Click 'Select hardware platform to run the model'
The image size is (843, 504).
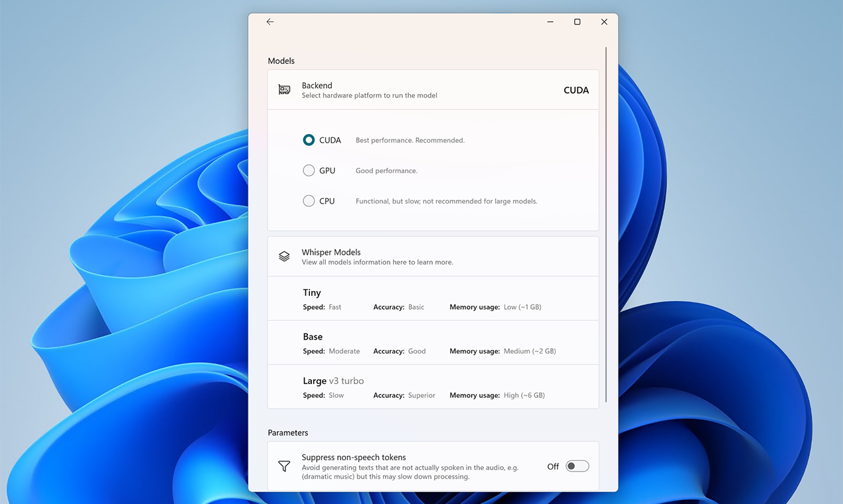coord(369,95)
